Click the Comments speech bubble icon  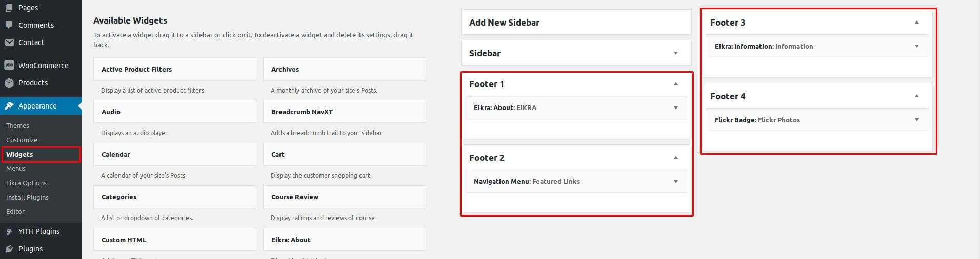[x=9, y=25]
